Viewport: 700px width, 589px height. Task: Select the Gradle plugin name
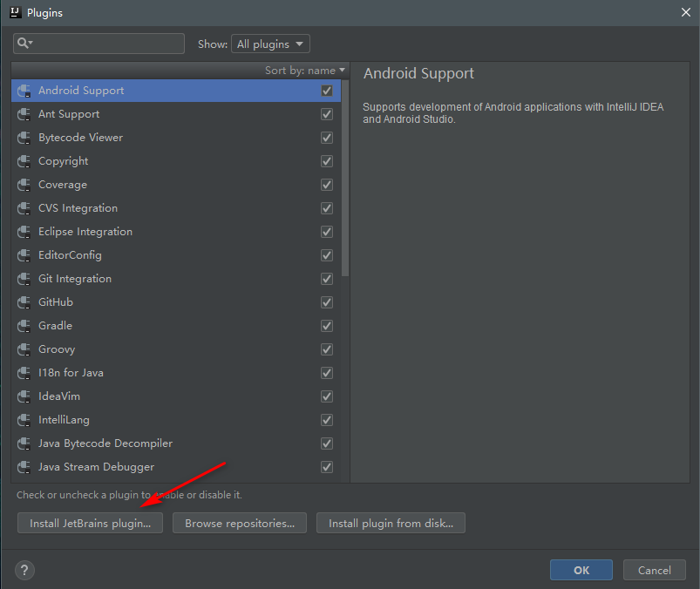pyautogui.click(x=56, y=326)
